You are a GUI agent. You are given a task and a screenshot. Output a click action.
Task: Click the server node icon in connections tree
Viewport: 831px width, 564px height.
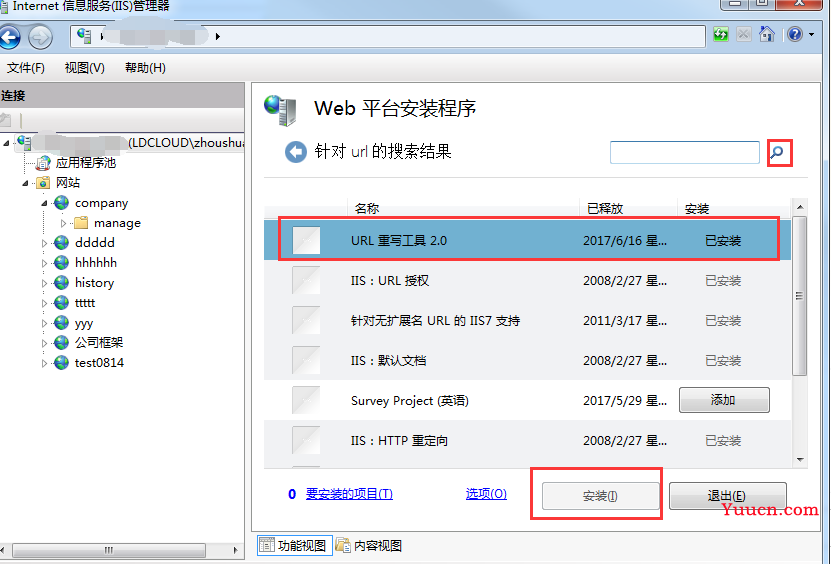pos(24,142)
